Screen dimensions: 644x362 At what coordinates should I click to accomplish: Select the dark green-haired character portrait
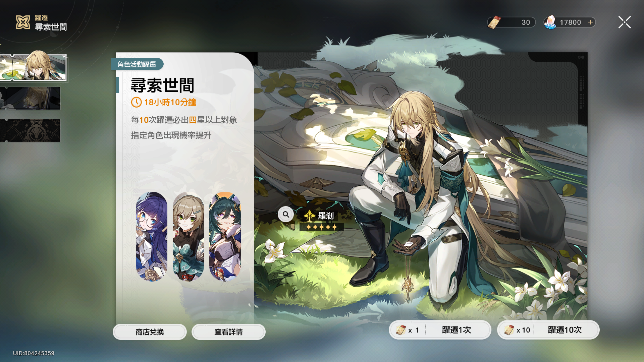point(225,237)
